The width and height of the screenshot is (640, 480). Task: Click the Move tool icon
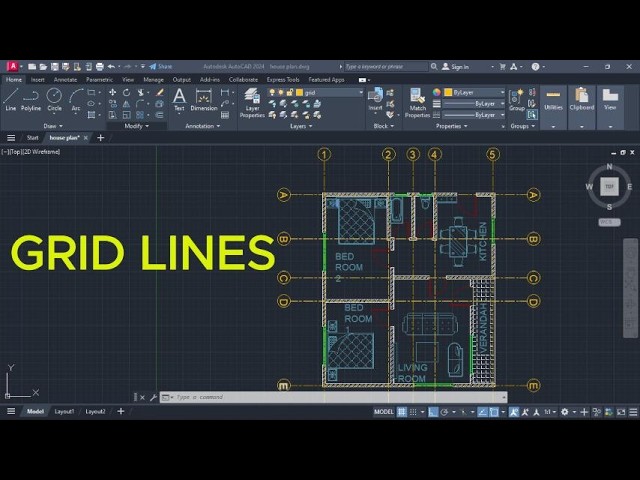pyautogui.click(x=113, y=93)
